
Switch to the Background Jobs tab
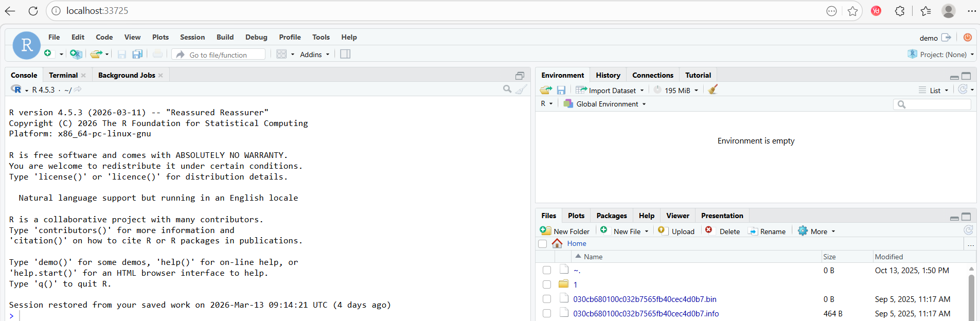coord(127,75)
